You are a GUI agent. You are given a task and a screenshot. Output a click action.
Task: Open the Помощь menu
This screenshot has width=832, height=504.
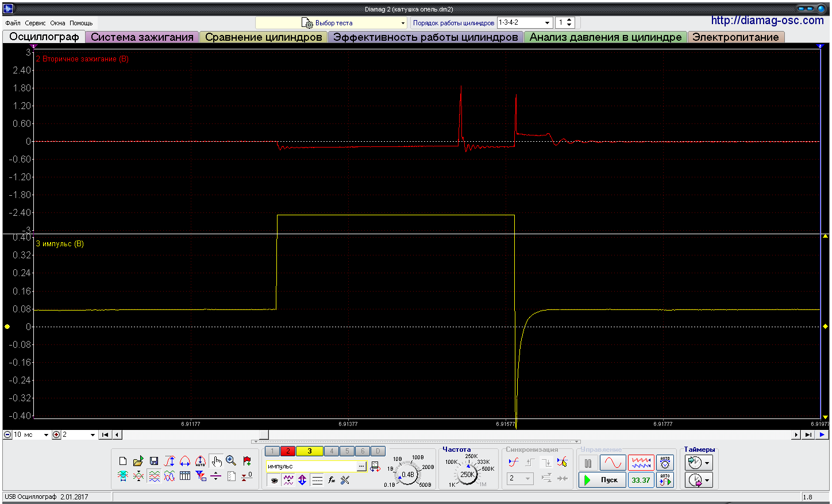click(81, 23)
